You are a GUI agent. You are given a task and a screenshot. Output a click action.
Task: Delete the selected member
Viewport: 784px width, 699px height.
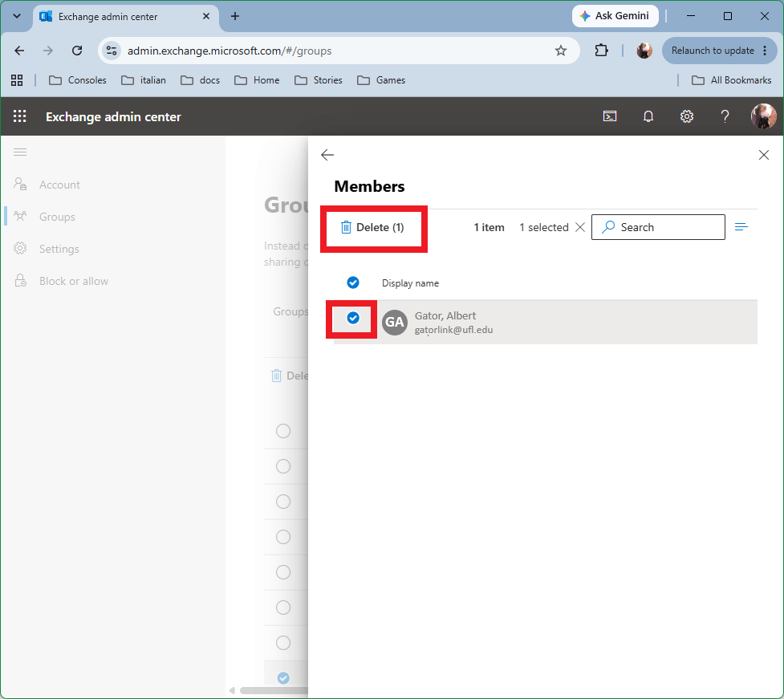pos(372,227)
